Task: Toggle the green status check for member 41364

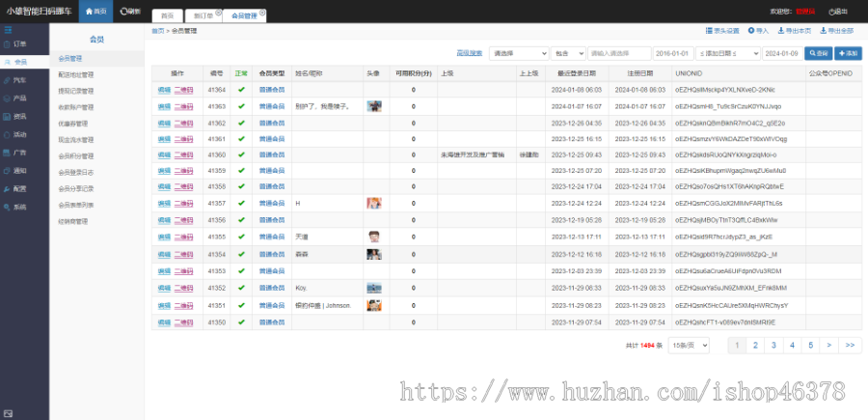Action: point(241,89)
